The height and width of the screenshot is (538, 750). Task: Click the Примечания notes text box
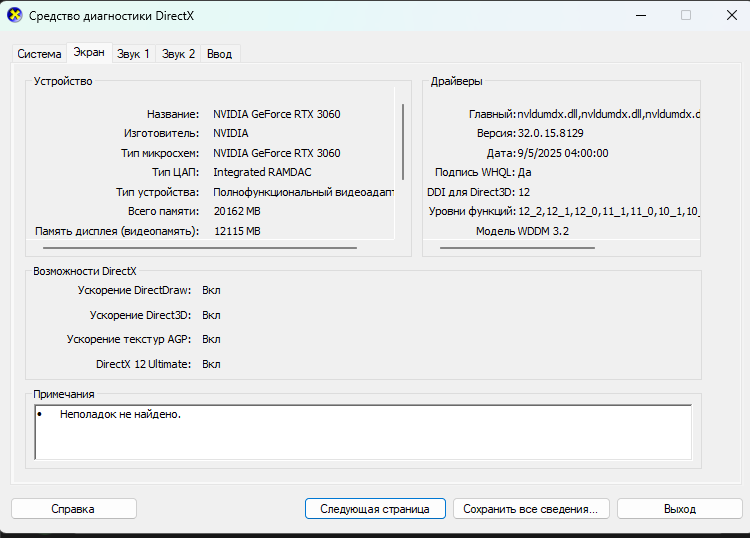coord(363,432)
